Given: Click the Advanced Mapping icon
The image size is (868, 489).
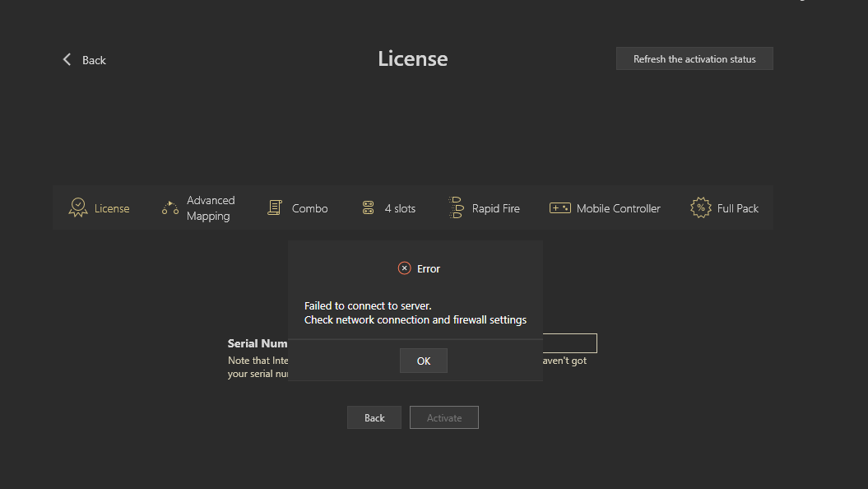Looking at the screenshot, I should (x=170, y=208).
